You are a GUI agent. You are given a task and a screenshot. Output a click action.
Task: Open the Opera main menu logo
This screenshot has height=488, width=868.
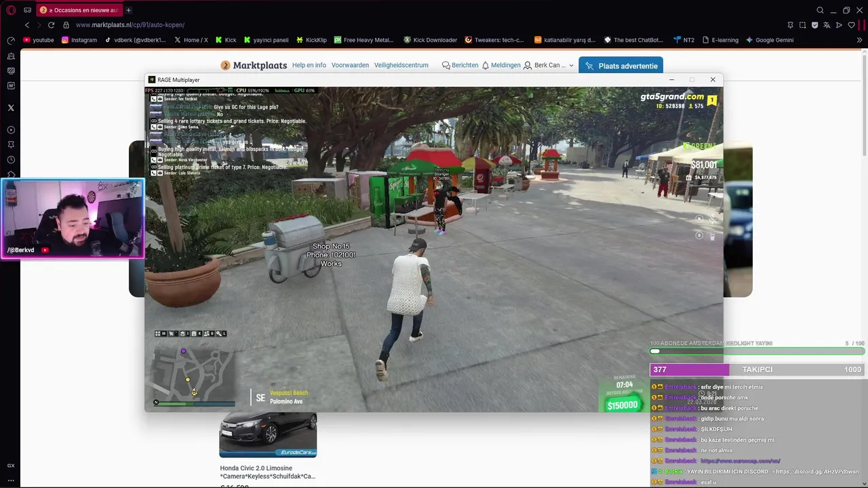(11, 10)
